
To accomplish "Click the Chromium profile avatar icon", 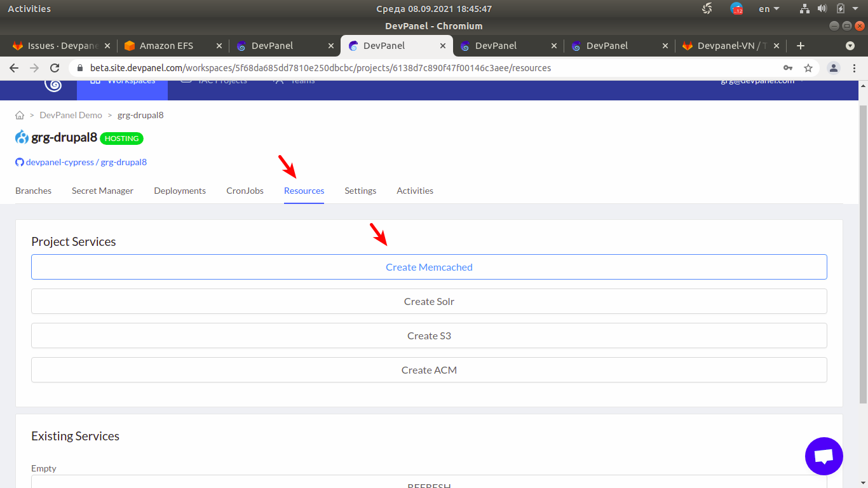I will (833, 68).
